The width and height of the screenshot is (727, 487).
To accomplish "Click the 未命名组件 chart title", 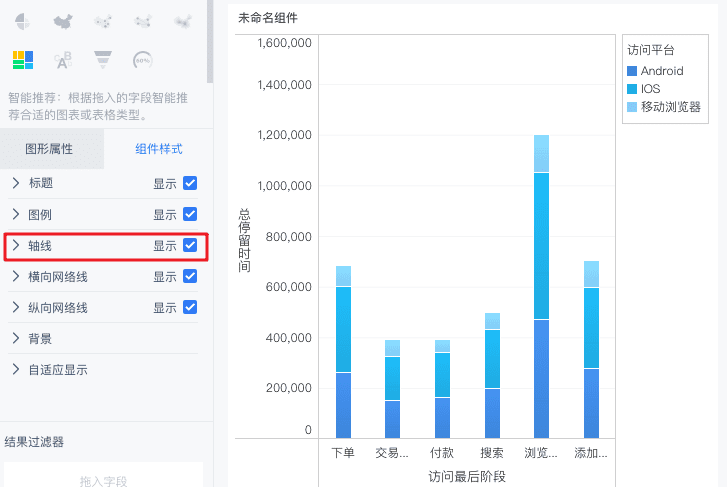I will pos(268,18).
